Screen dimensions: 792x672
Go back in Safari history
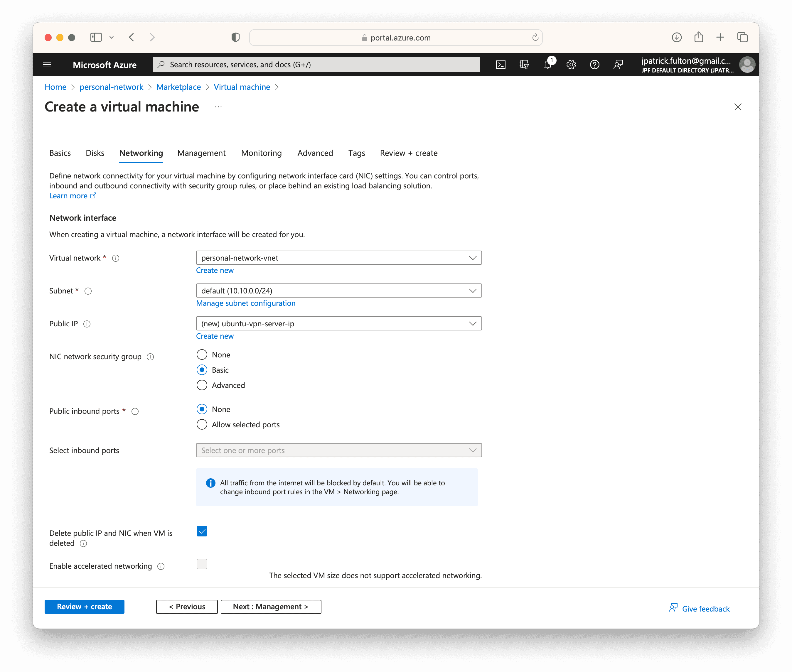(132, 37)
